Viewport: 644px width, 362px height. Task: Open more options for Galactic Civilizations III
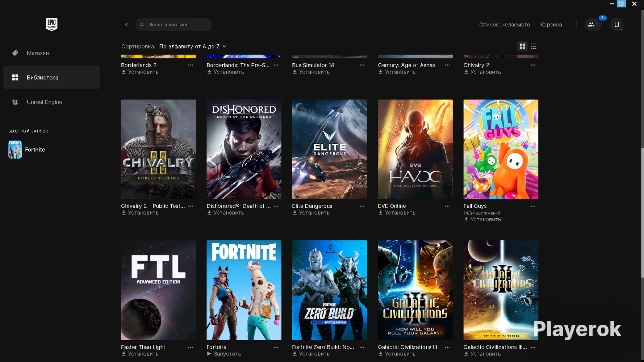(x=447, y=347)
